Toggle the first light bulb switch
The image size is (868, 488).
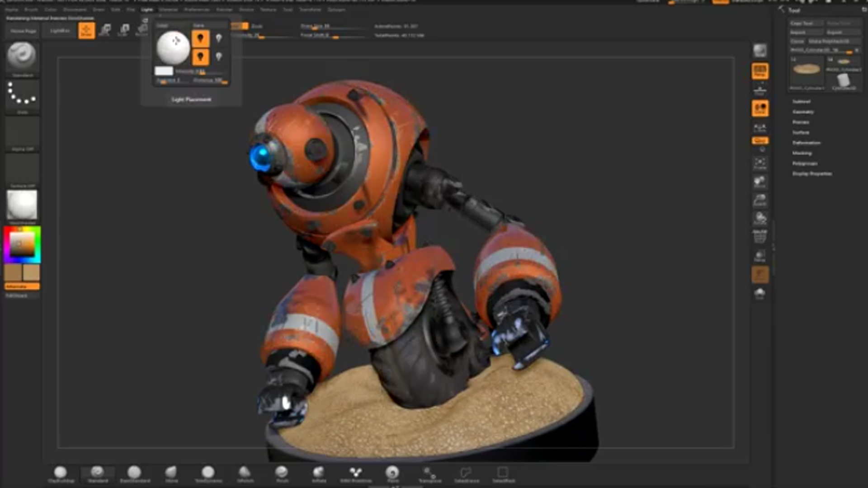pyautogui.click(x=200, y=38)
